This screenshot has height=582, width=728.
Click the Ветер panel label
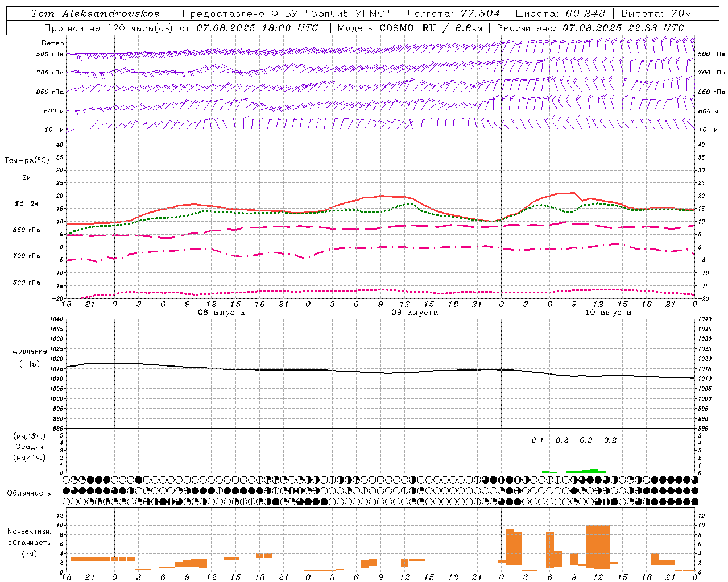(53, 43)
